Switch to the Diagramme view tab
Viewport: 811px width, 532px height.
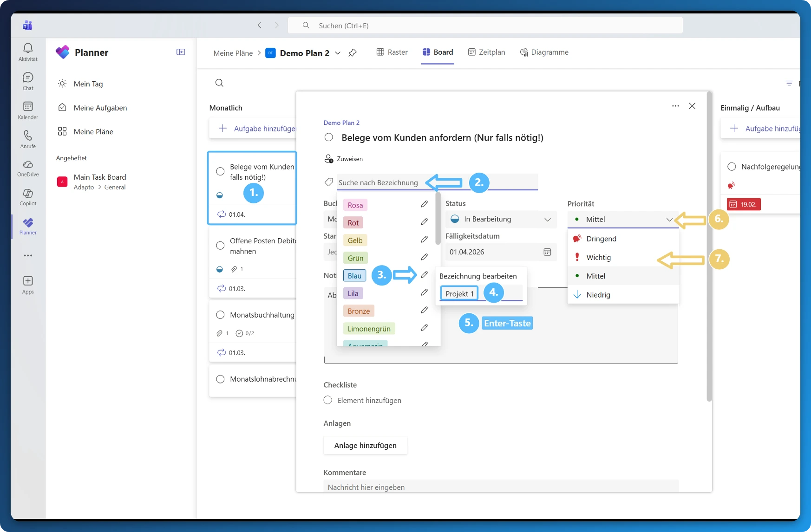pyautogui.click(x=544, y=52)
